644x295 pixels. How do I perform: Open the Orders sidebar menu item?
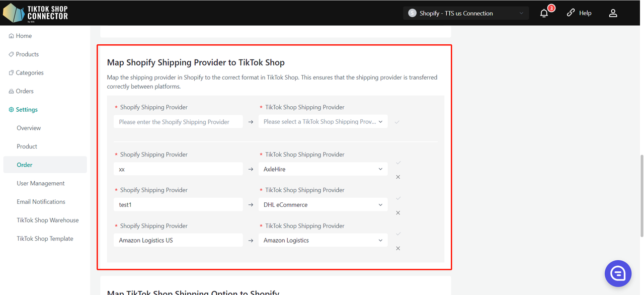(x=25, y=91)
